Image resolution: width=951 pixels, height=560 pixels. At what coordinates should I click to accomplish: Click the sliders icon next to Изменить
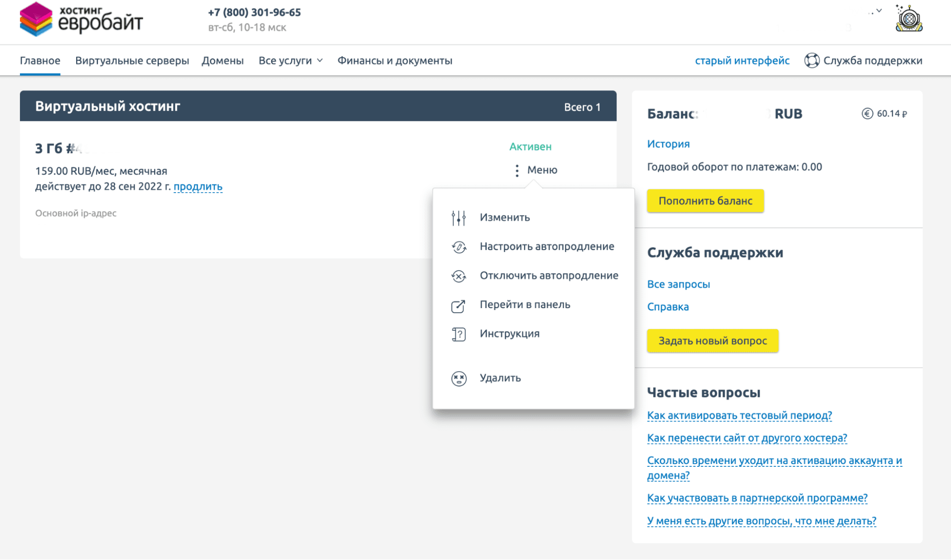(x=459, y=218)
